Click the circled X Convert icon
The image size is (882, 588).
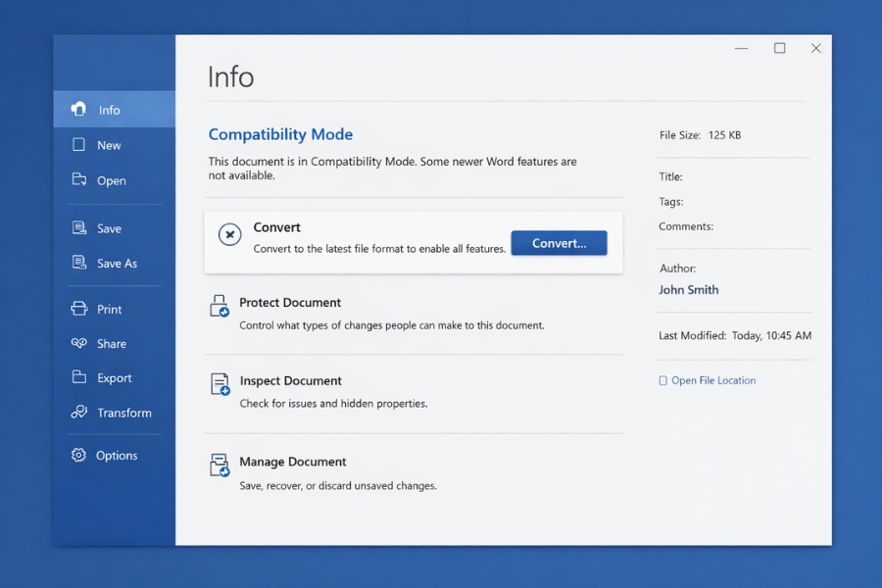(229, 235)
